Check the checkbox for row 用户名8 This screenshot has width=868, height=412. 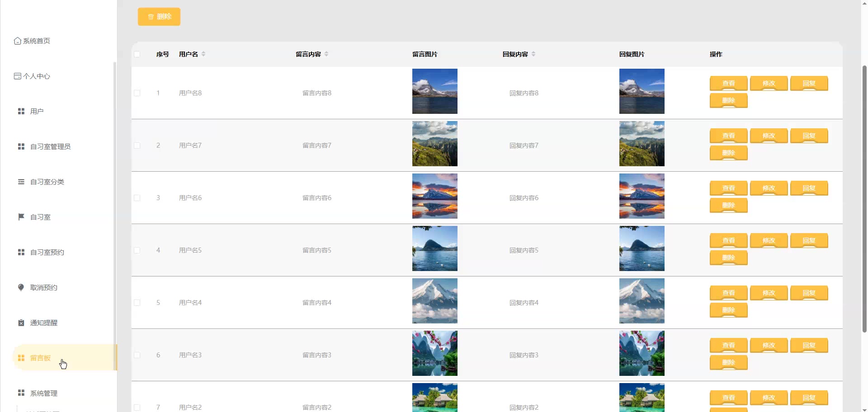point(137,93)
